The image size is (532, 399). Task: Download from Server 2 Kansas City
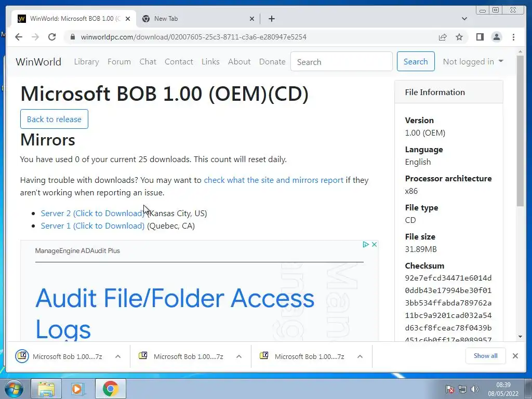pos(92,213)
